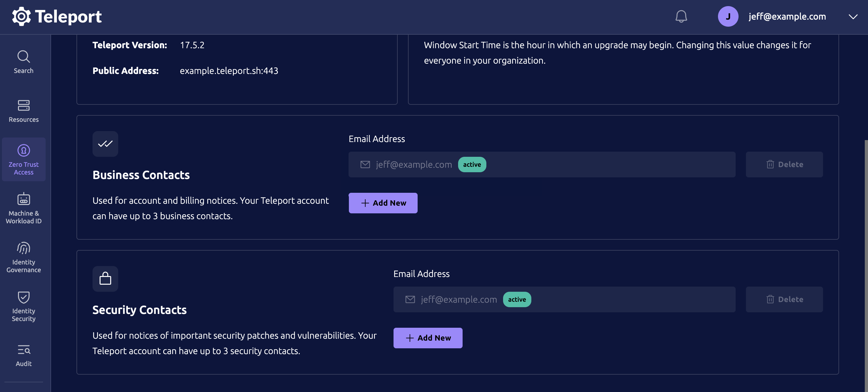Click the business contacts billing notices description

point(211,208)
